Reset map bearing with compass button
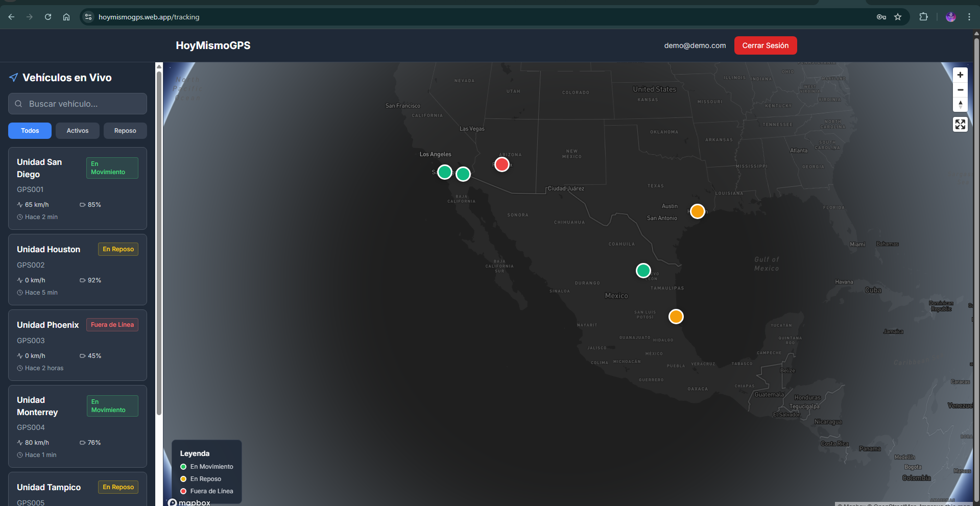Screen dimensions: 980x506 (960, 104)
